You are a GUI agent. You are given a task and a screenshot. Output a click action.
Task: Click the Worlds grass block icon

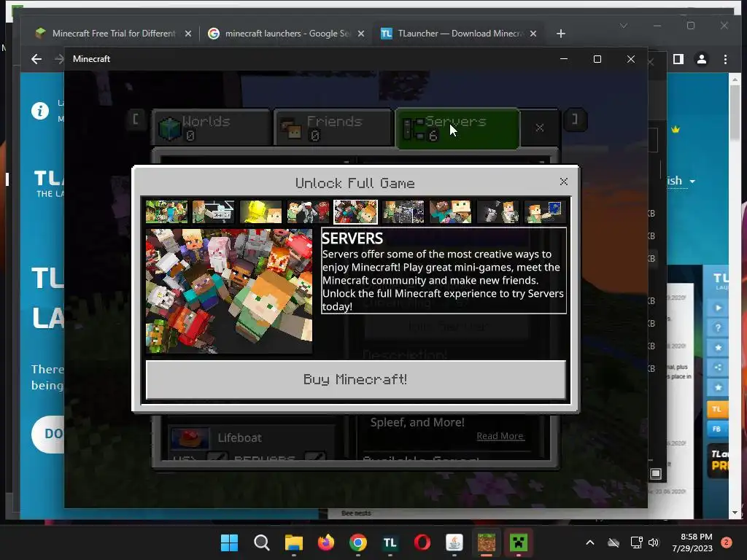169,128
